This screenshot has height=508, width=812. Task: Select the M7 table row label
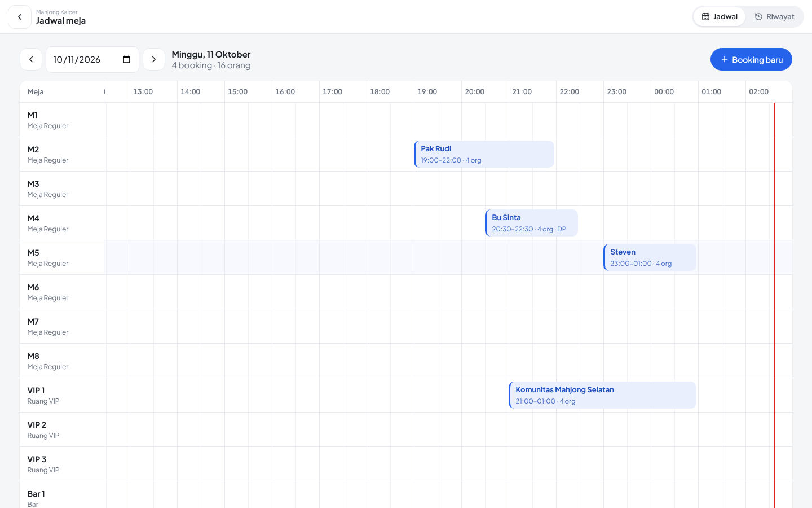click(62, 326)
